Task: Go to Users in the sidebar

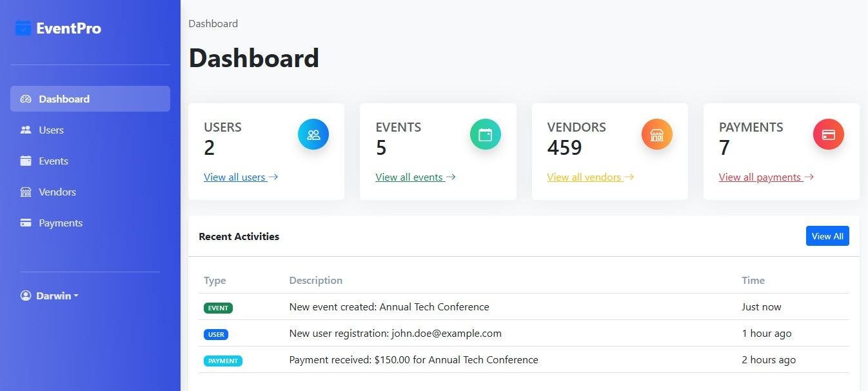Action: 51,130
